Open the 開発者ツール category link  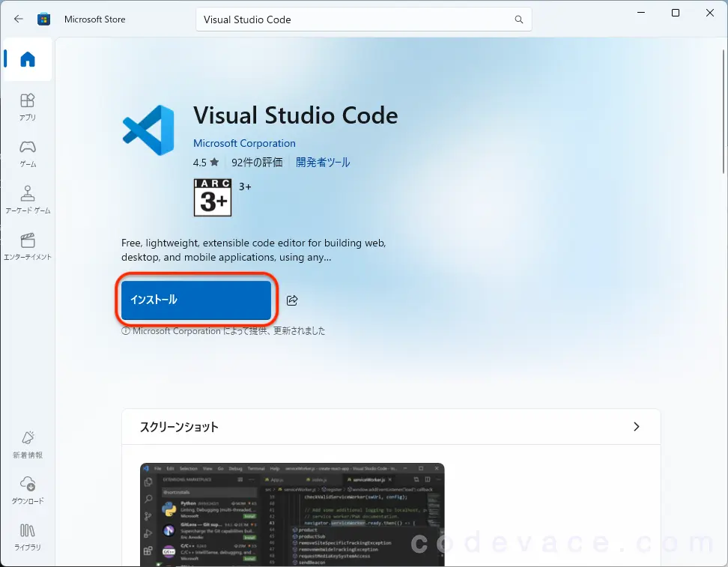pos(323,162)
